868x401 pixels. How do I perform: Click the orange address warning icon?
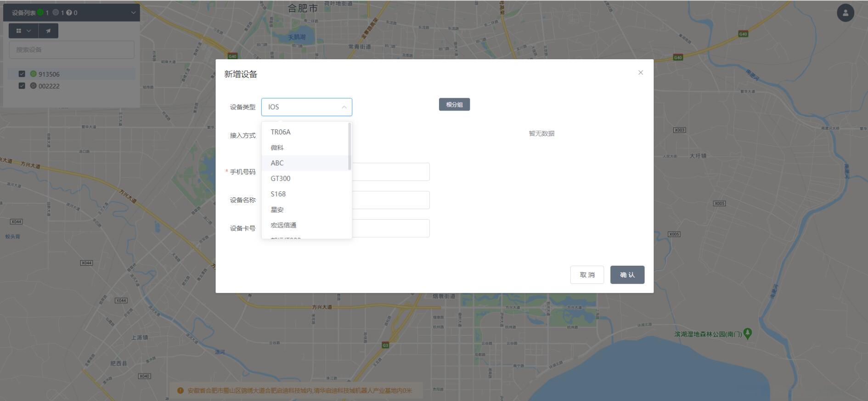[x=180, y=390]
